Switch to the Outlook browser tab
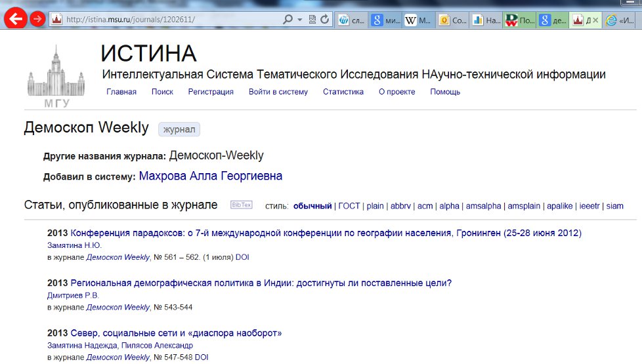642x364 pixels. pyautogui.click(x=452, y=20)
